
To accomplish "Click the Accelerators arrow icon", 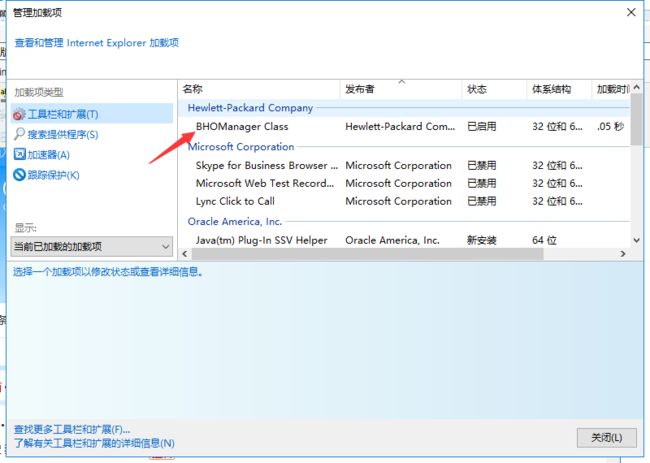I will pos(19,154).
